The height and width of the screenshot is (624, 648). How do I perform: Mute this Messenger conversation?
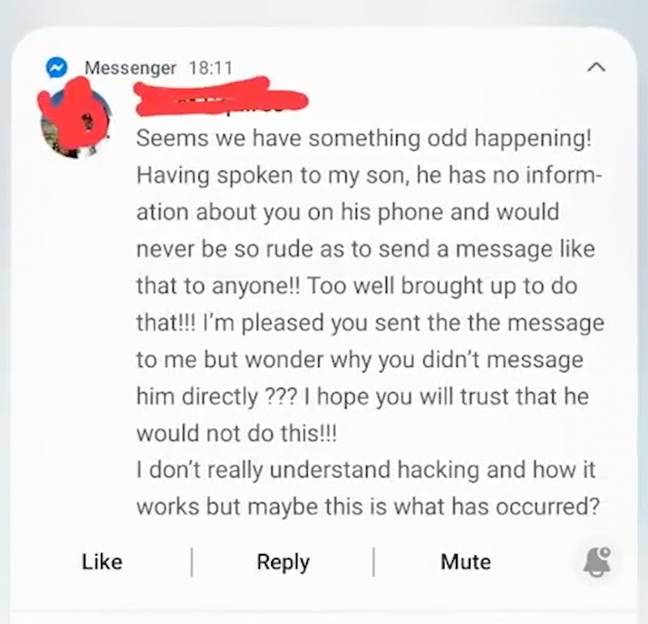466,562
